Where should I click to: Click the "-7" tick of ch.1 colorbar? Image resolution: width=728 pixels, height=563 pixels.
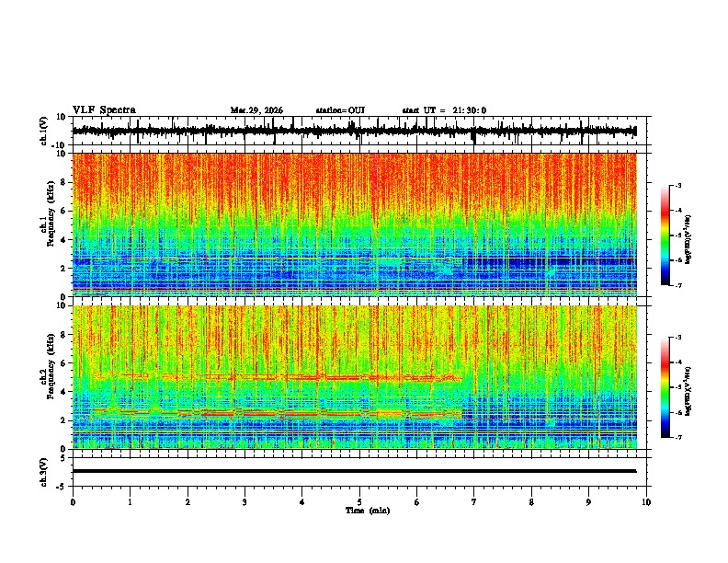(677, 285)
